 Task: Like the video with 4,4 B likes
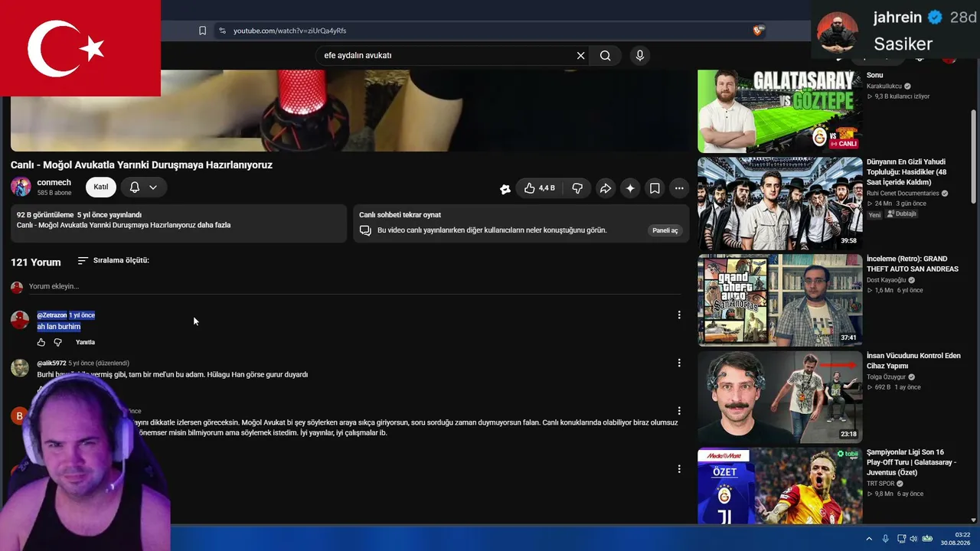[539, 187]
